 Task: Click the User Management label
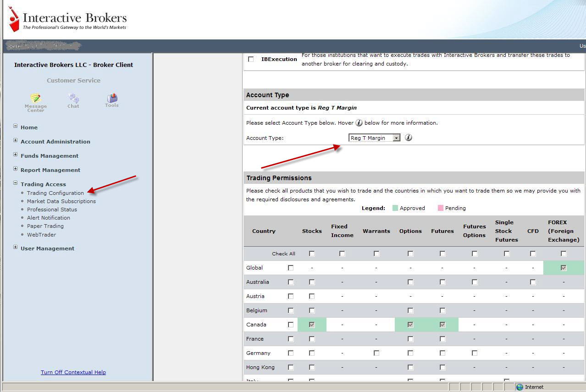point(47,248)
